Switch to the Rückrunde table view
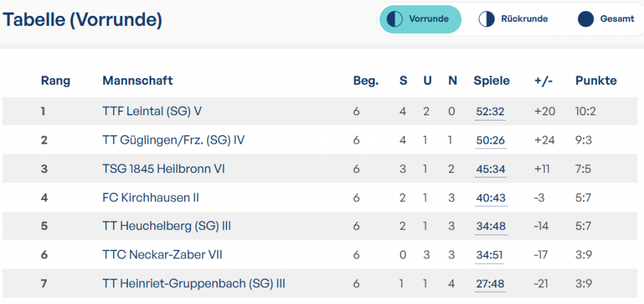644x304 pixels. pos(514,19)
